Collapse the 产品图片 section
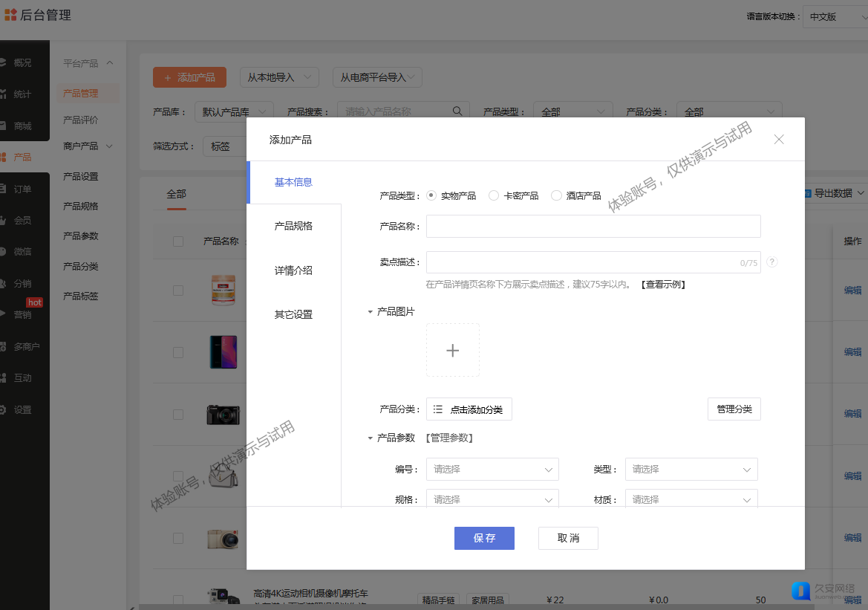Image resolution: width=868 pixels, height=610 pixels. click(x=371, y=312)
